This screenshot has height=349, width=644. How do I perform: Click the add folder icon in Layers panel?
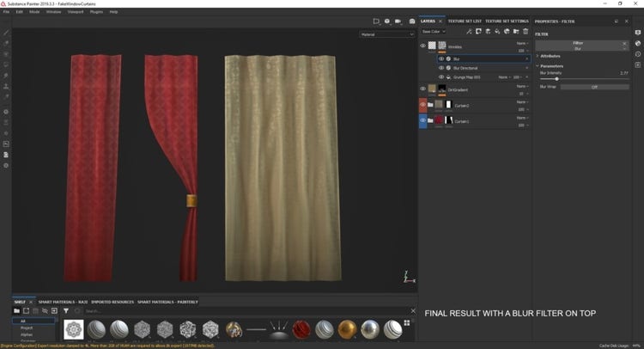[516, 31]
